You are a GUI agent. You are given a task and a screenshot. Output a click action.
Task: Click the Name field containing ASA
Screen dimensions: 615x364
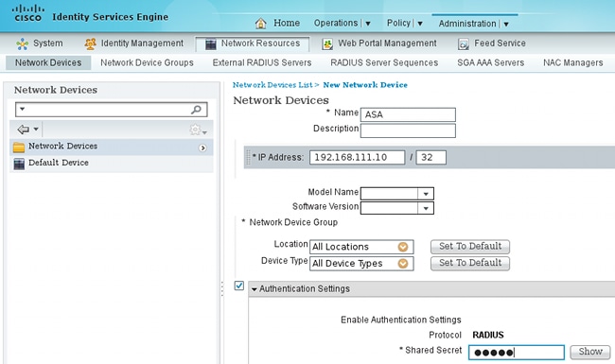[x=408, y=114]
